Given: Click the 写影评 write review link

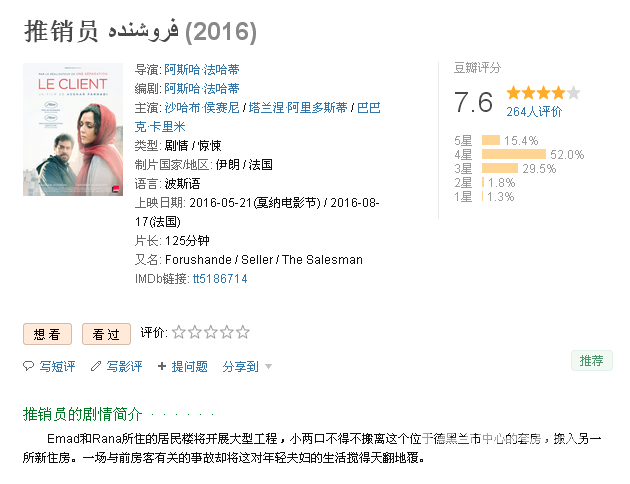Looking at the screenshot, I should click(x=124, y=367).
